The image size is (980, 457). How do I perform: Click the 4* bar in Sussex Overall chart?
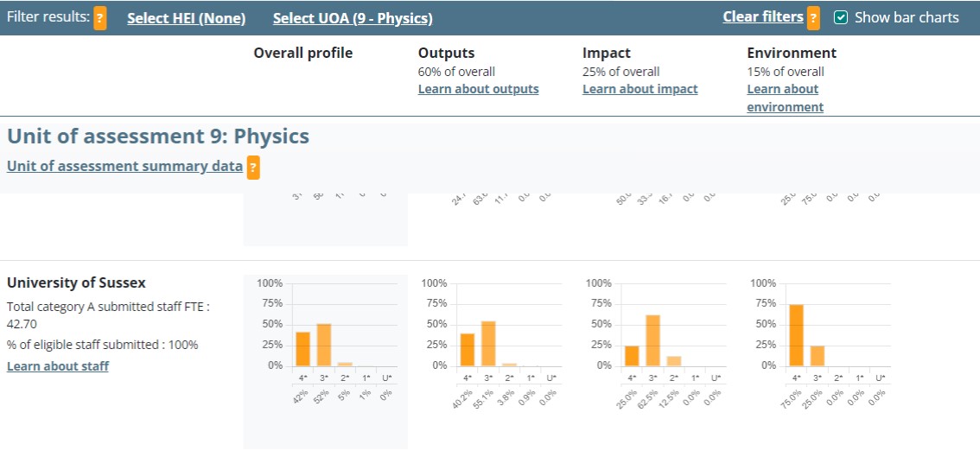pos(303,348)
